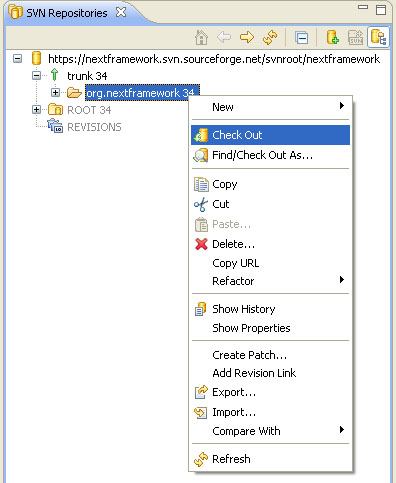Viewport: 396px width, 483px height.
Task: Choose Delete... from context menu
Action: (271, 244)
